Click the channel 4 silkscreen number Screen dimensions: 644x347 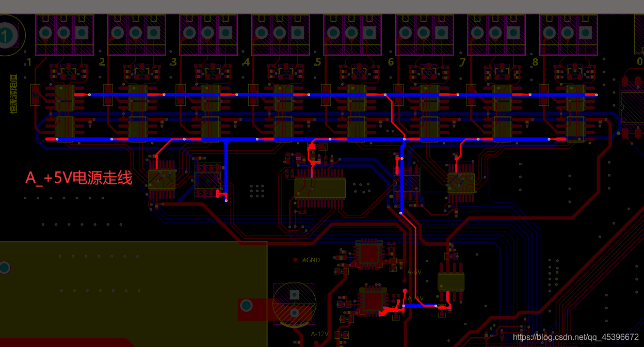(246, 62)
